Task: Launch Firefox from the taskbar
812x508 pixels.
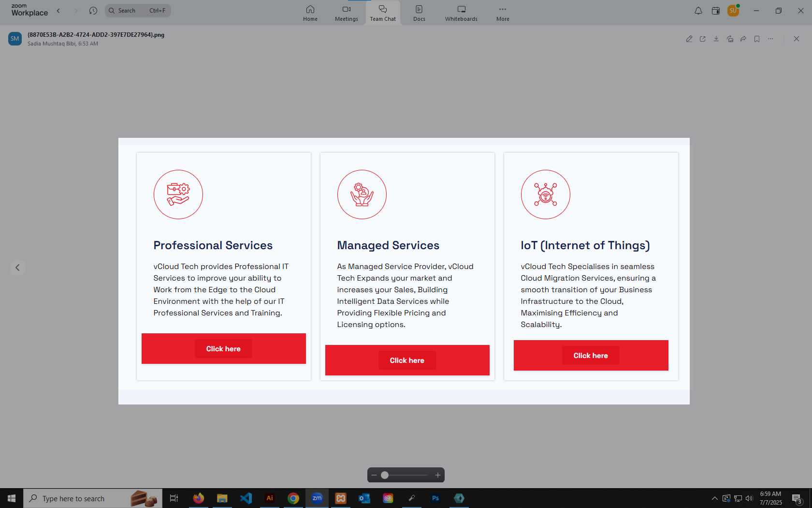Action: tap(199, 498)
